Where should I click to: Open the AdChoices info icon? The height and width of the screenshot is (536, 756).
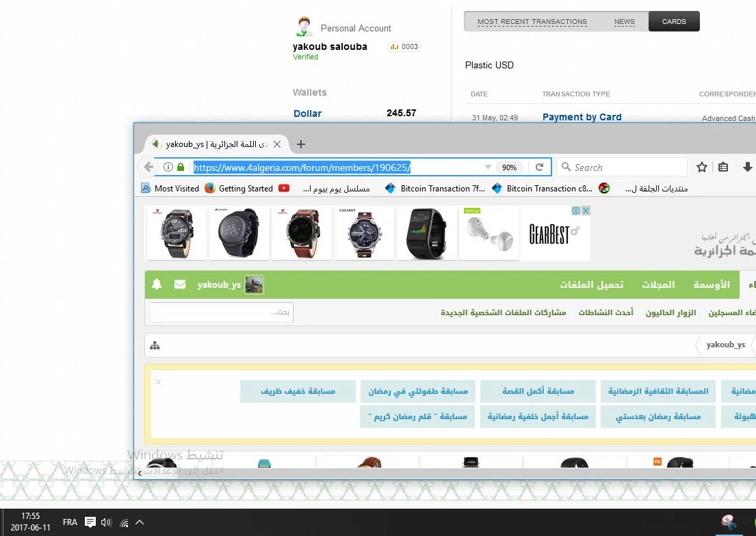tap(576, 211)
